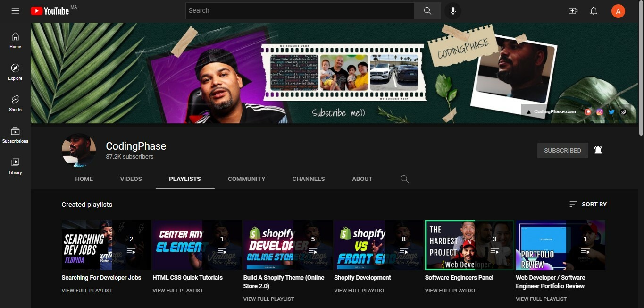Switch to the Videos tab
The height and width of the screenshot is (308, 644).
point(131,179)
